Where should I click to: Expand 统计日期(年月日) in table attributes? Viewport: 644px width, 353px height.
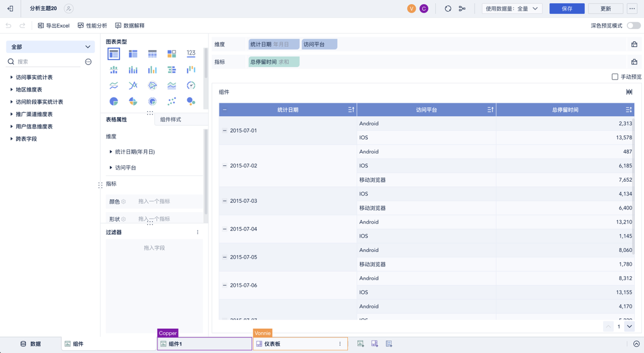pyautogui.click(x=111, y=152)
